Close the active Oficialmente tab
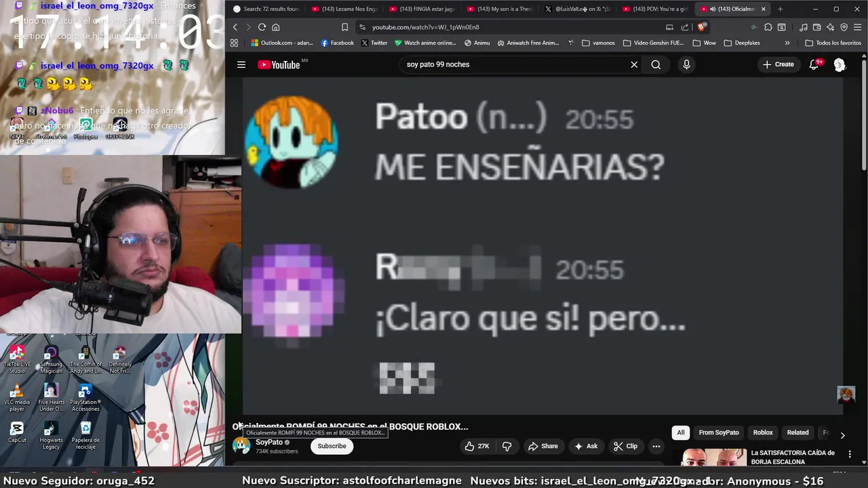Image resolution: width=868 pixels, height=488 pixels. 764,9
